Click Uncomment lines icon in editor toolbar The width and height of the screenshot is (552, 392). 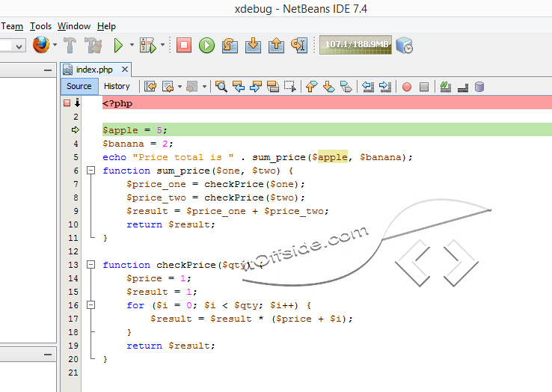pos(462,87)
